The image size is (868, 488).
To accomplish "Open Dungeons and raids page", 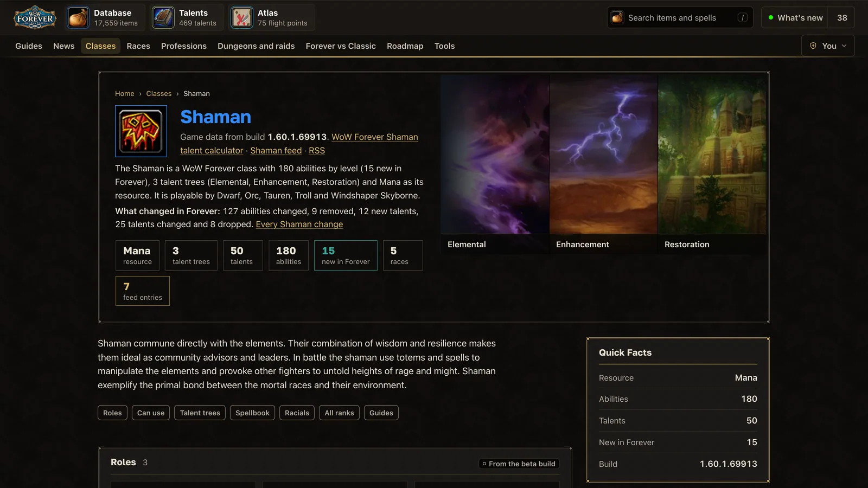I will click(x=256, y=46).
